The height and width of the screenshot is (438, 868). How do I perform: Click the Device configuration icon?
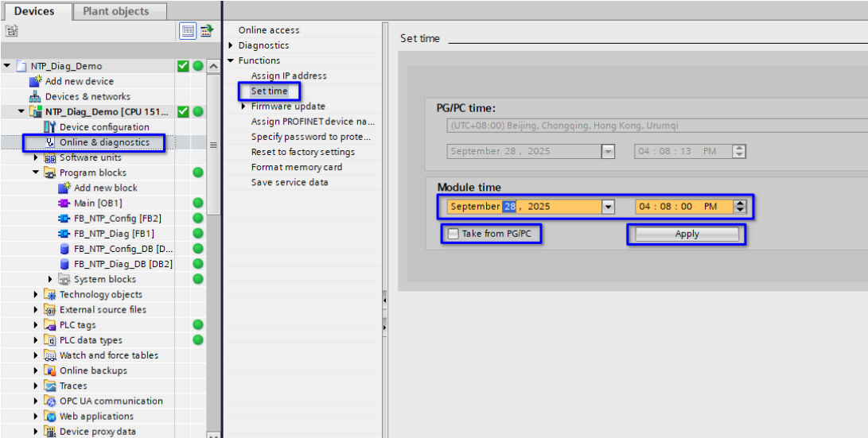click(x=50, y=127)
